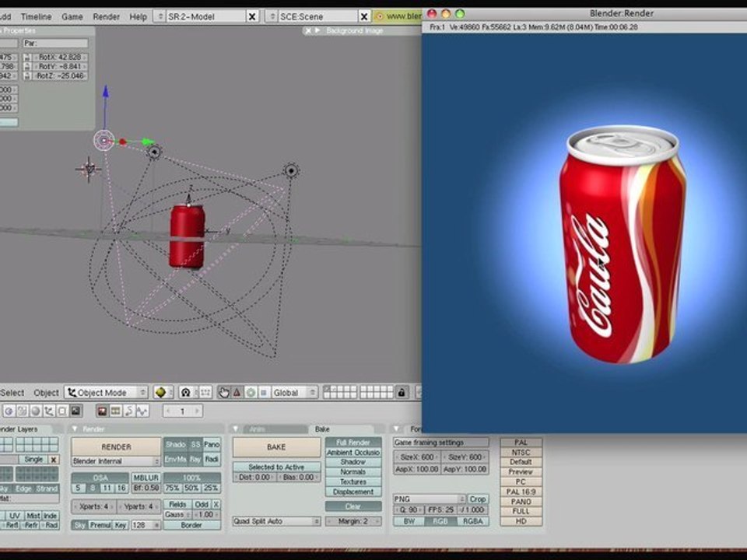Click the move object centers icon next to pivot
747x560 pixels.
point(205,392)
